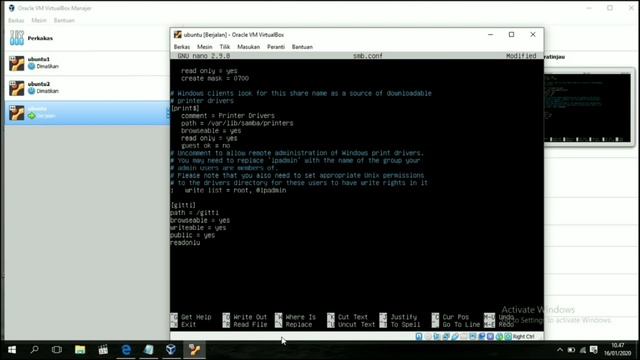Viewport: 640px width, 360px height.
Task: Click 'create mask = 0700' line
Action: pyautogui.click(x=215, y=78)
